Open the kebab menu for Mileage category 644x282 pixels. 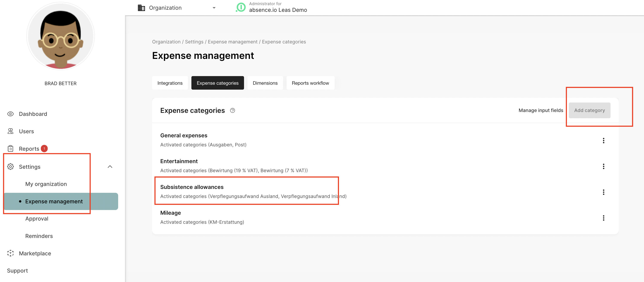tap(604, 218)
